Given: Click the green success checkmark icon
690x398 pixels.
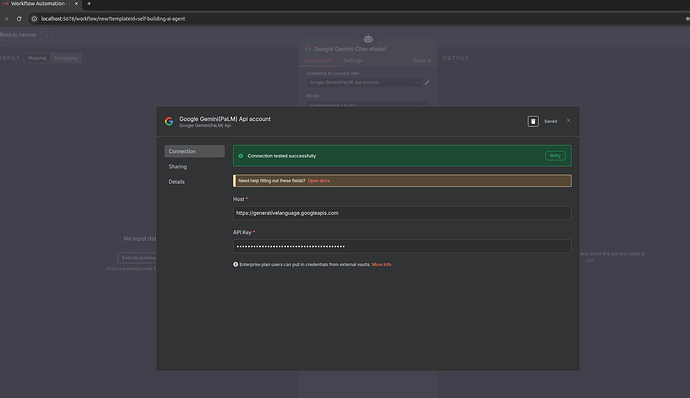Looking at the screenshot, I should pos(241,156).
